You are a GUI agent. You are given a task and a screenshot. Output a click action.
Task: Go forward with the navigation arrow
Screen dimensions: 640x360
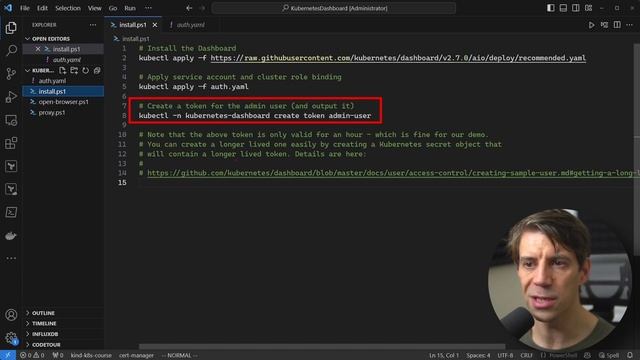pyautogui.click(x=202, y=8)
